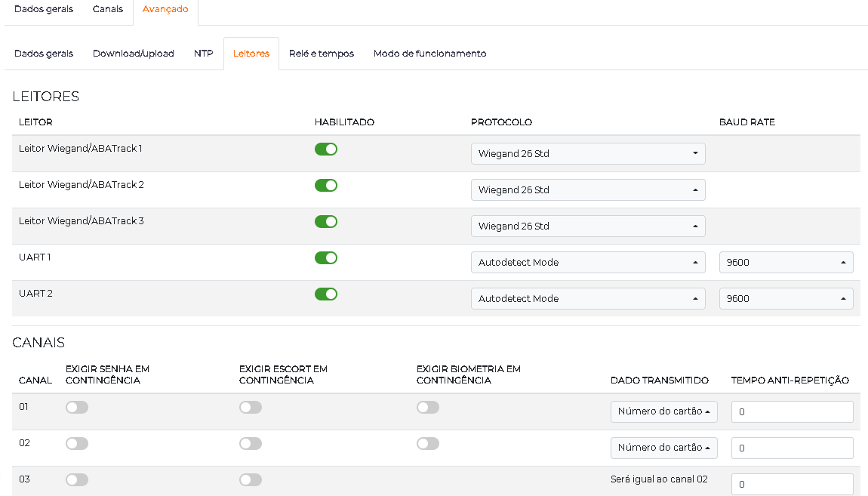Go to the top Canais tab
The height and width of the screenshot is (496, 868).
[107, 9]
